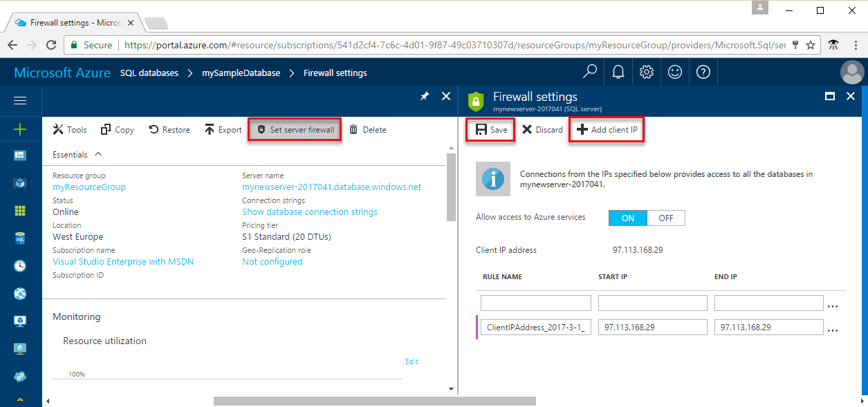
Task: Collapse the Essentials section
Action: click(98, 154)
